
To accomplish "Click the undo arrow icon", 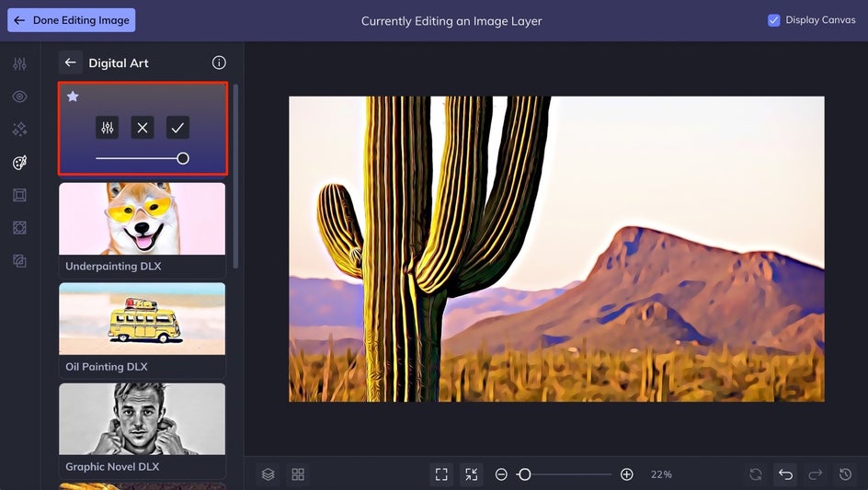I will coord(785,474).
